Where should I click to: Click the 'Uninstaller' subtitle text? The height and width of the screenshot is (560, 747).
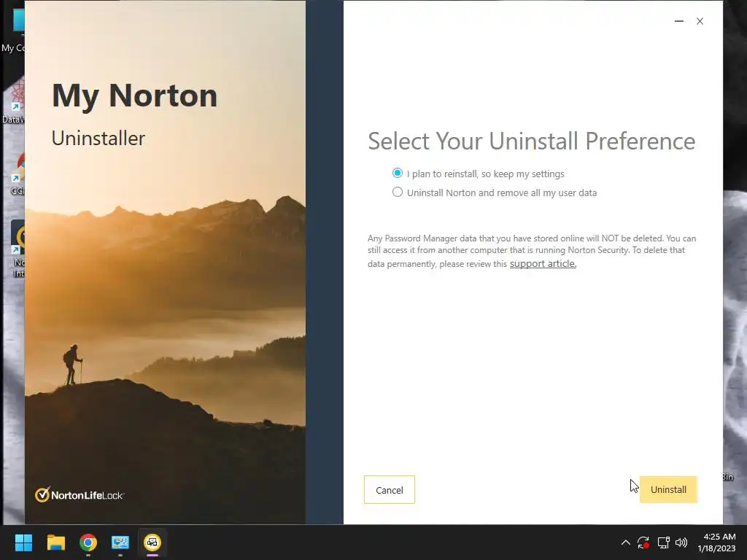tap(98, 138)
